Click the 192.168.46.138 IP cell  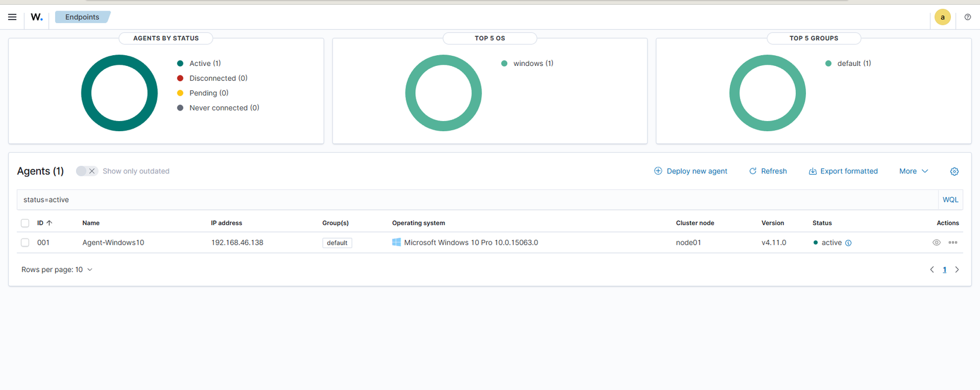click(x=237, y=242)
